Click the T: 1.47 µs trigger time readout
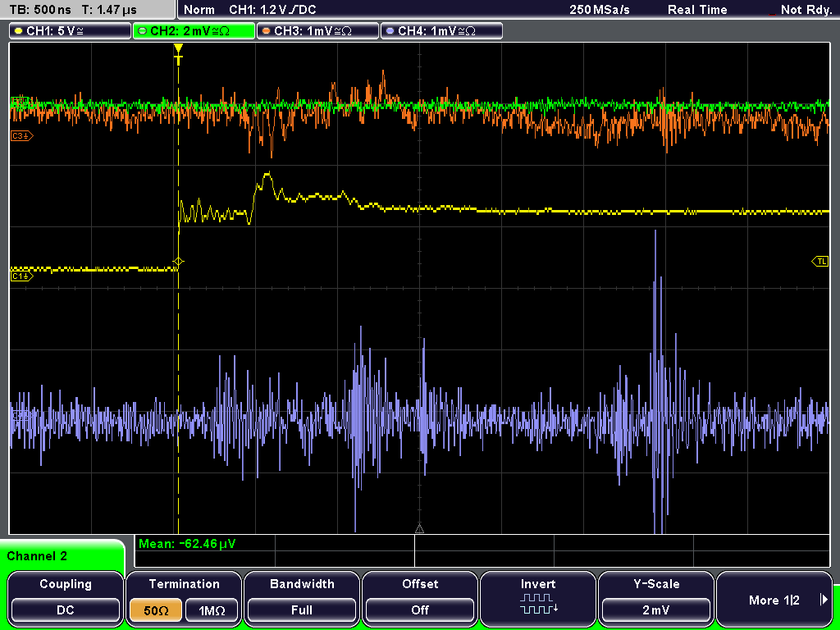Viewport: 840px width, 630px height. click(x=109, y=10)
